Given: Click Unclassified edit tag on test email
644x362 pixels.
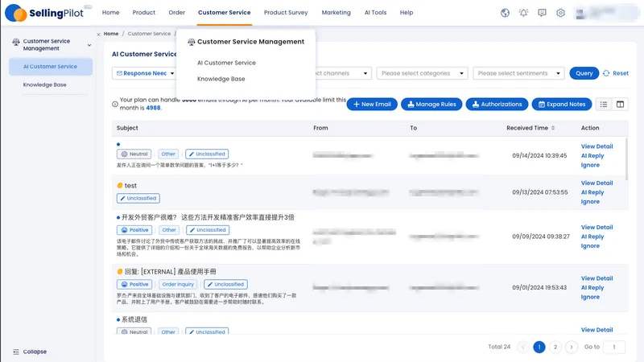Looking at the screenshot, I should 138,198.
